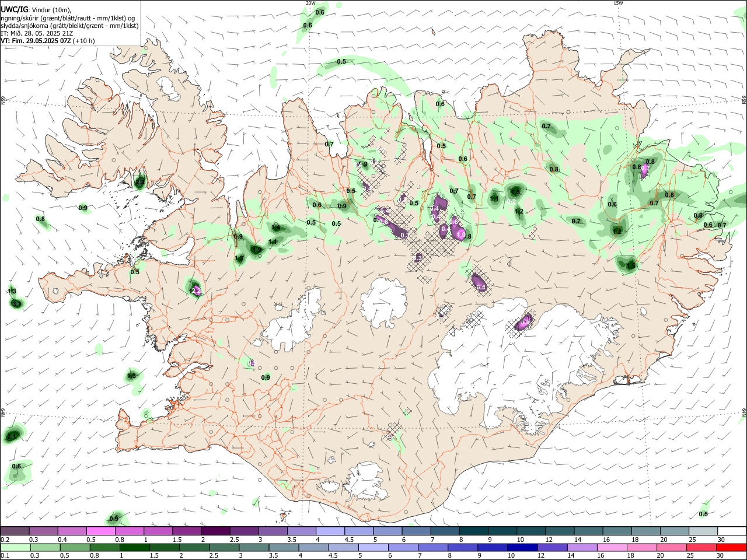Click the snow scale swatch between 0.2 and 0.3
Viewport: 747px width, 560px height.
point(15,531)
